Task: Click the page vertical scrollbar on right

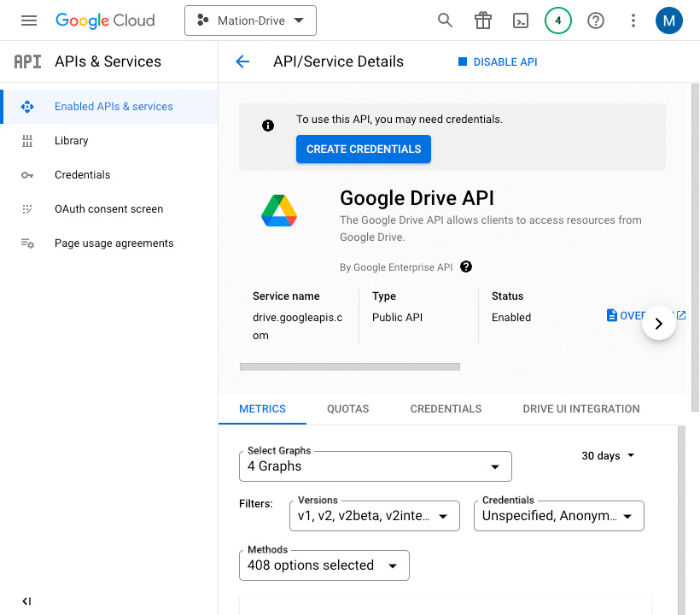Action: [x=695, y=248]
